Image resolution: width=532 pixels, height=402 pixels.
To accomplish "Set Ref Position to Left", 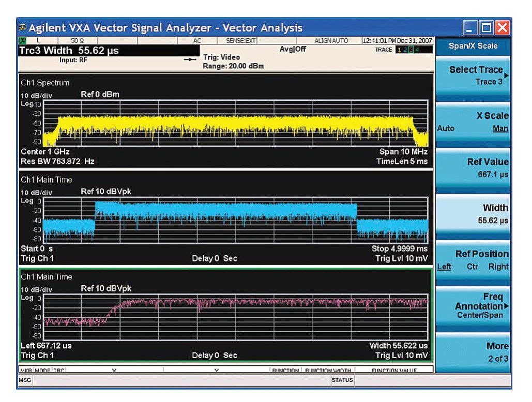I will 443,267.
